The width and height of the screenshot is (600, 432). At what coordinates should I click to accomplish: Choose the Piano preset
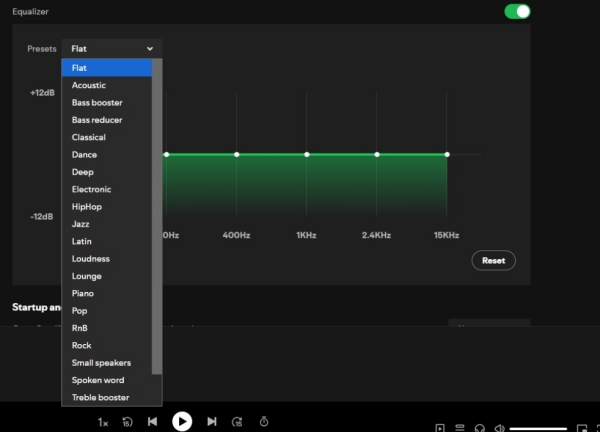(107, 293)
